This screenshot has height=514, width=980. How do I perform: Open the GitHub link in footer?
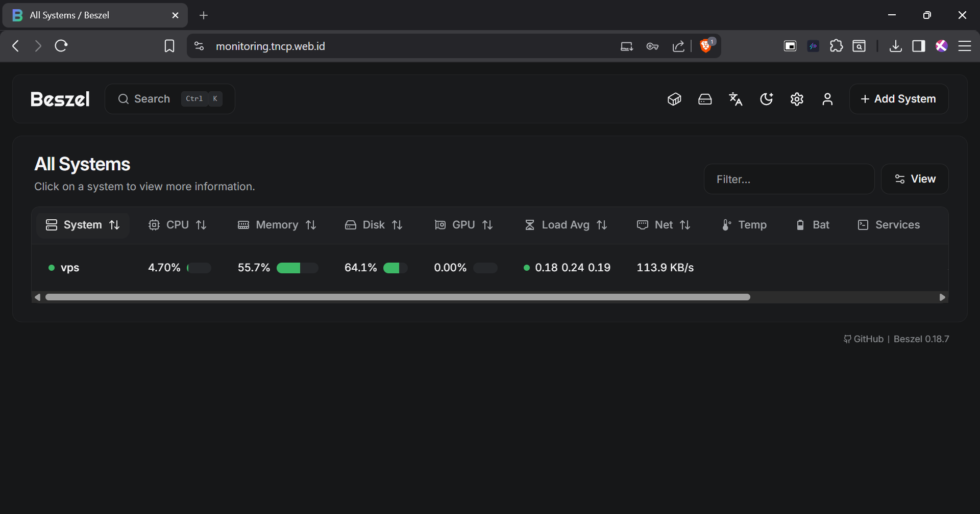coord(864,339)
